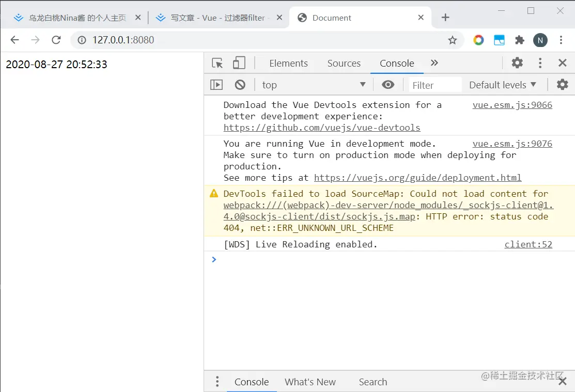Toggle the device toolbar icon
The image size is (575, 392).
click(x=239, y=64)
